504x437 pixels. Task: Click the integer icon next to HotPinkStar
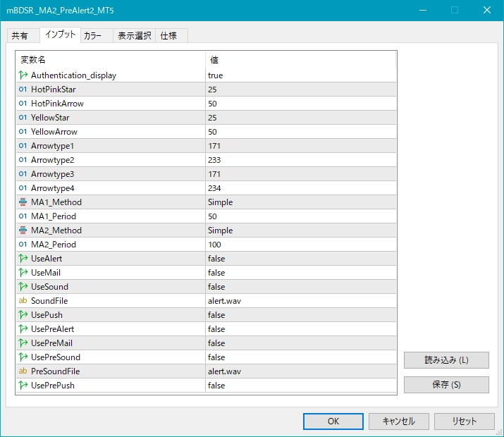pyautogui.click(x=23, y=90)
